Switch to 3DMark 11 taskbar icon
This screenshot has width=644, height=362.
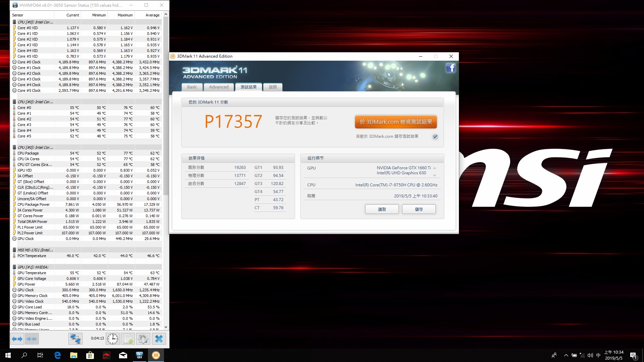(156, 355)
